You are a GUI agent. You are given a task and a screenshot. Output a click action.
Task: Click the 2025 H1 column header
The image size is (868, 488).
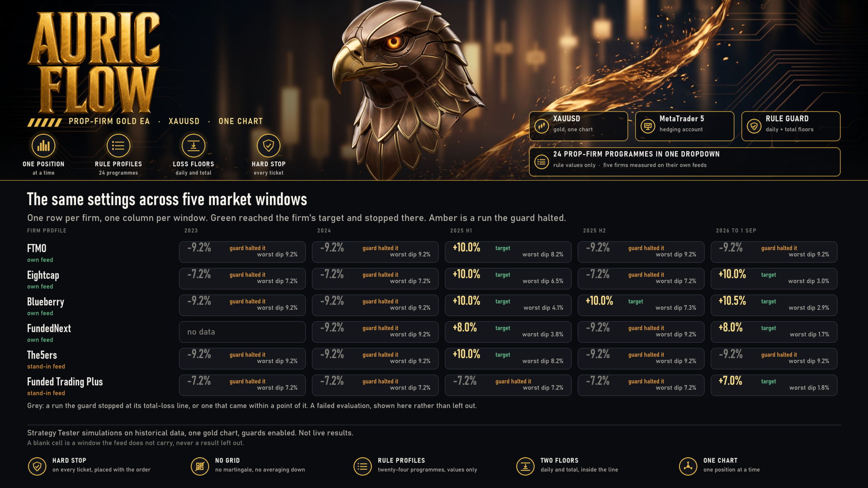point(461,230)
